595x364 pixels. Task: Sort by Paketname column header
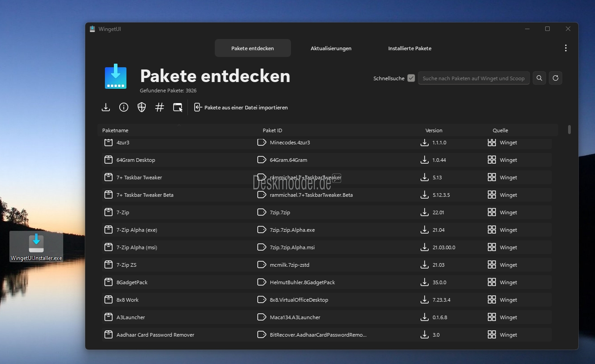[115, 130]
